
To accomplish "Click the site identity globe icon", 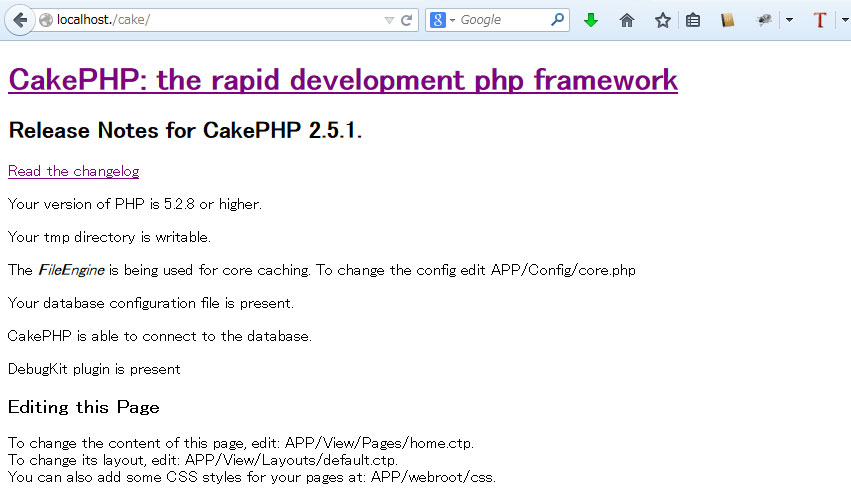I will [x=46, y=20].
